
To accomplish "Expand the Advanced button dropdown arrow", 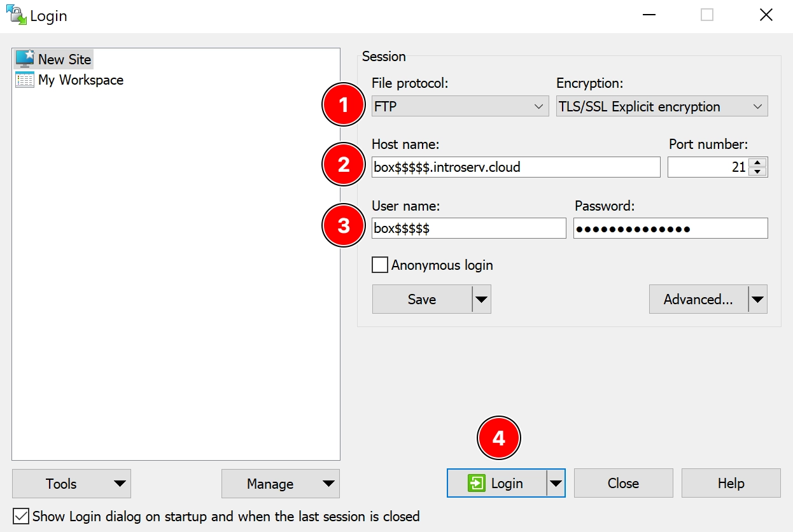I will click(x=757, y=299).
